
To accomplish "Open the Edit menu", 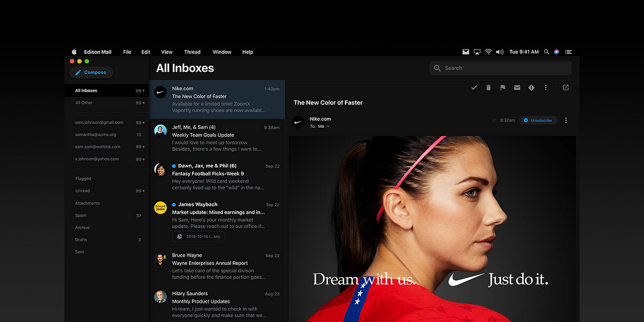I will pos(146,52).
